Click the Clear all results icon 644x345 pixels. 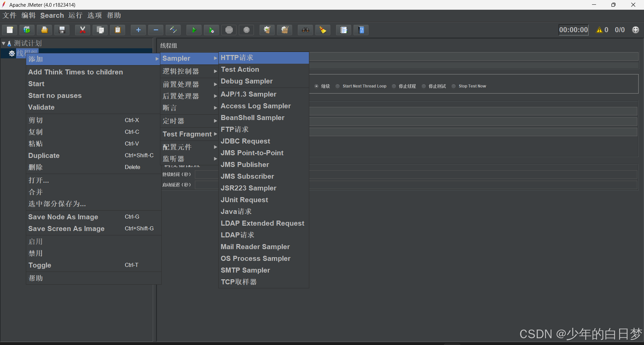point(284,30)
